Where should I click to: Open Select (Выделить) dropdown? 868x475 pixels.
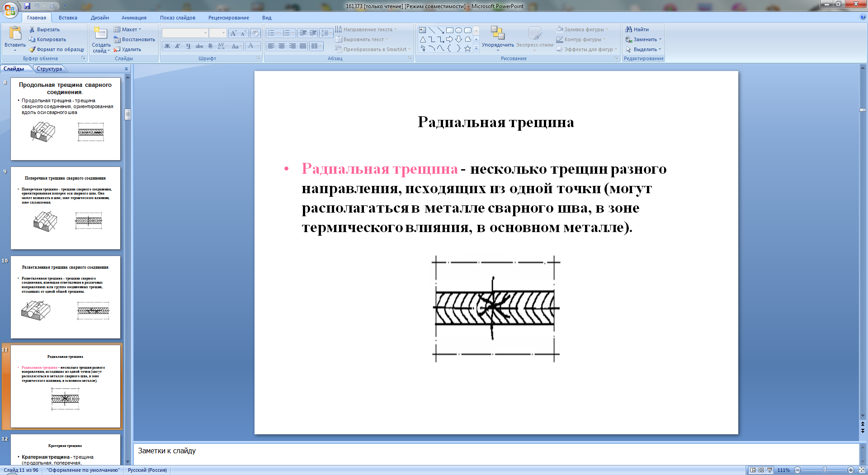point(644,49)
